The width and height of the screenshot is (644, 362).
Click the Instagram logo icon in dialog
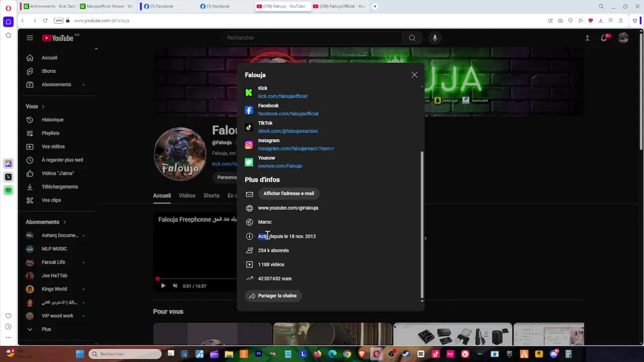tap(249, 145)
